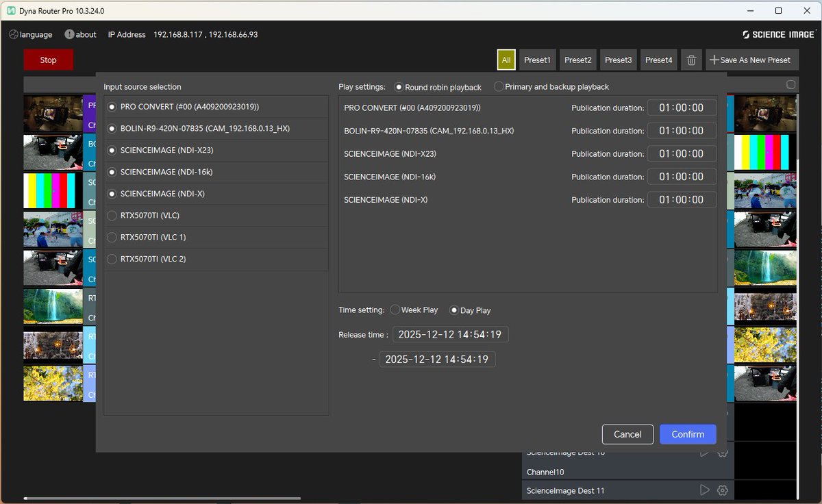Confirm the play settings
The image size is (822, 504).
click(688, 434)
